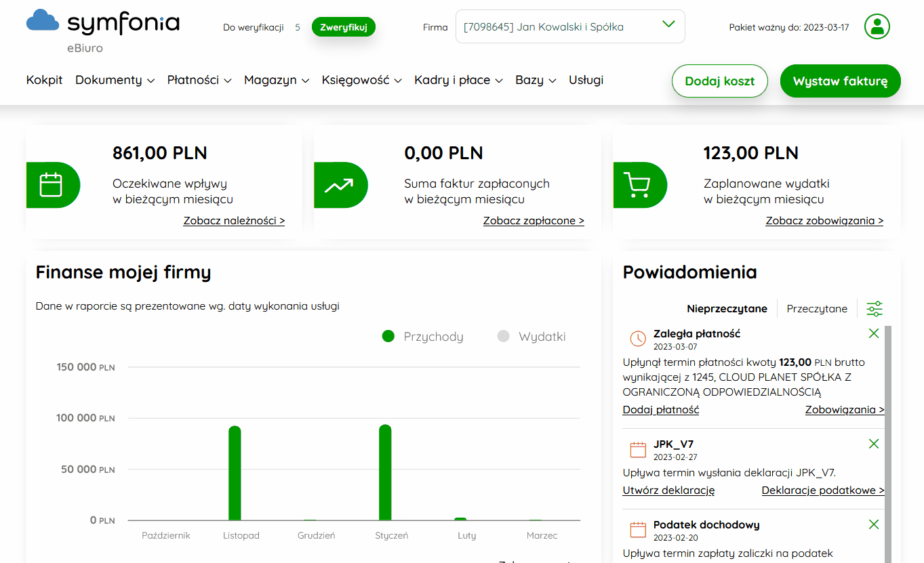This screenshot has width=924, height=563.
Task: Click the Listopad revenue bar in chart
Action: click(x=235, y=473)
